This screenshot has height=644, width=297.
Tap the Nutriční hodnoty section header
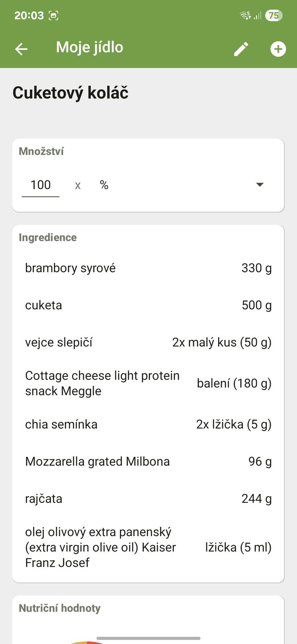[60, 608]
